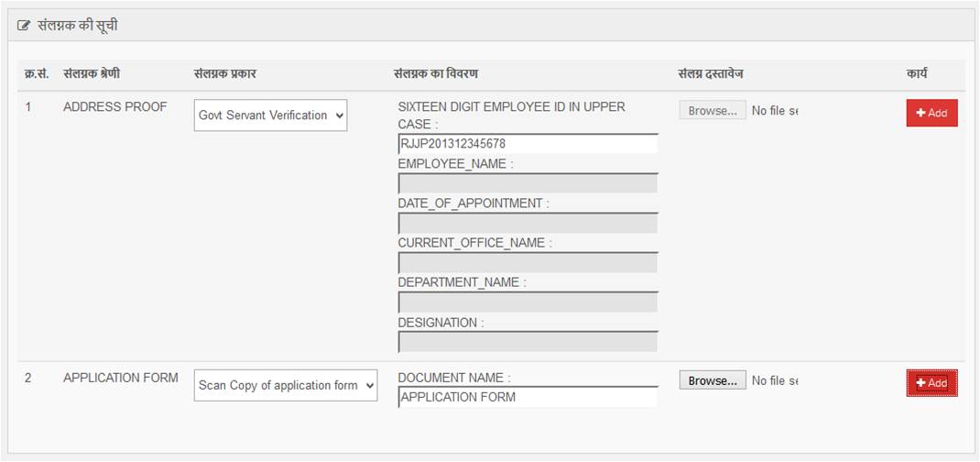Click the CURRENT_OFFICE_NAME field

point(528,263)
